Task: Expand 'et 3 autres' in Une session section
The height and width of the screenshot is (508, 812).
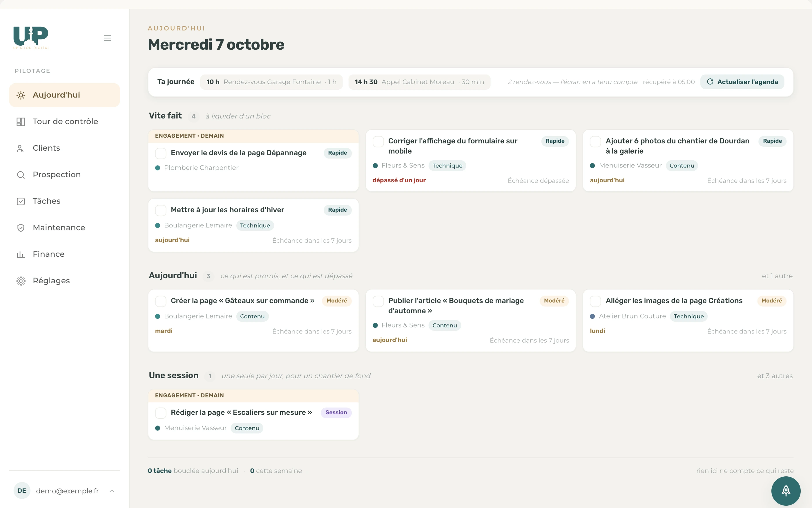Action: coord(775,376)
